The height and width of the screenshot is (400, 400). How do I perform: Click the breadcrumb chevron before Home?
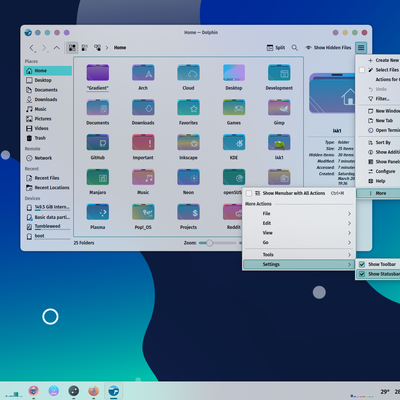[x=107, y=48]
